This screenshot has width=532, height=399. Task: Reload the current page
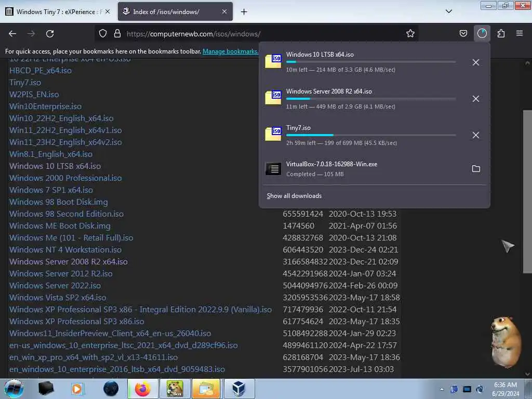50,34
